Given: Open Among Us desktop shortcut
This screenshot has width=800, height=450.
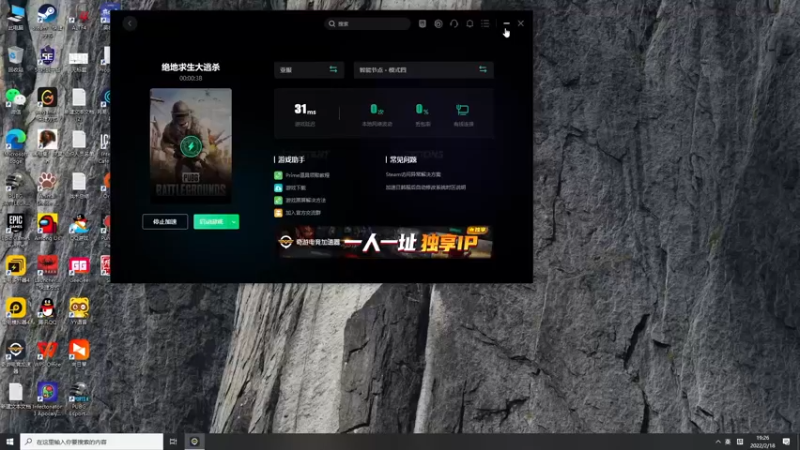Looking at the screenshot, I should click(47, 227).
